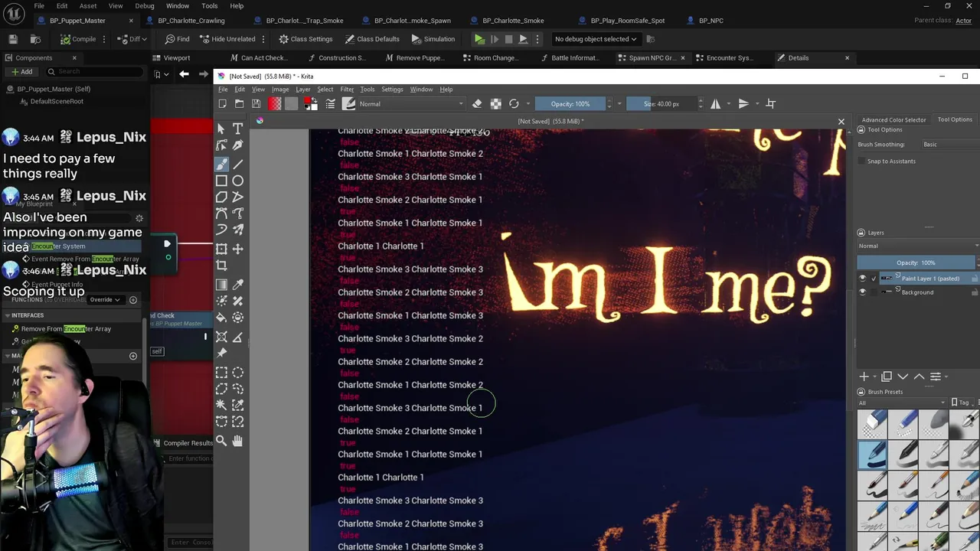Select the Pan hand tool
This screenshot has height=551, width=980.
point(238,440)
